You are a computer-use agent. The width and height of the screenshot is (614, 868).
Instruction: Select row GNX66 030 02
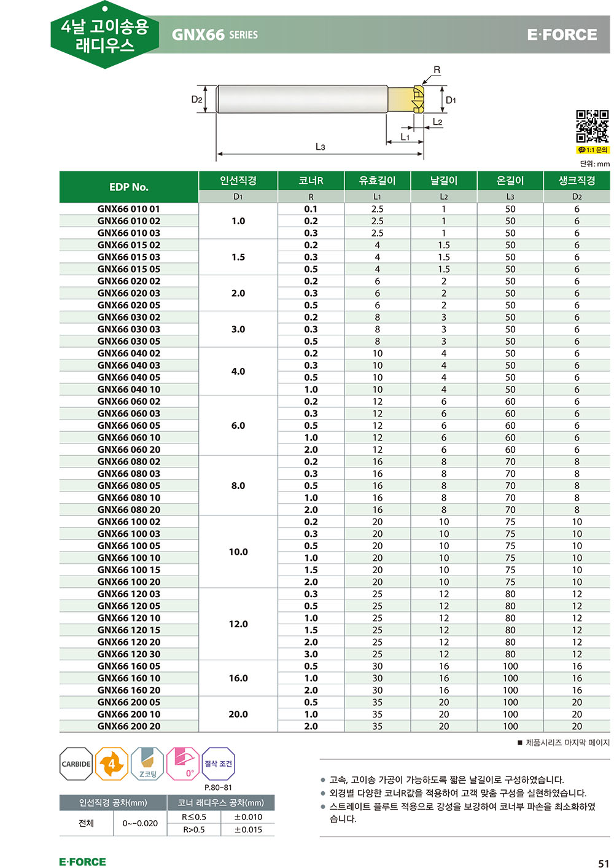(x=335, y=317)
